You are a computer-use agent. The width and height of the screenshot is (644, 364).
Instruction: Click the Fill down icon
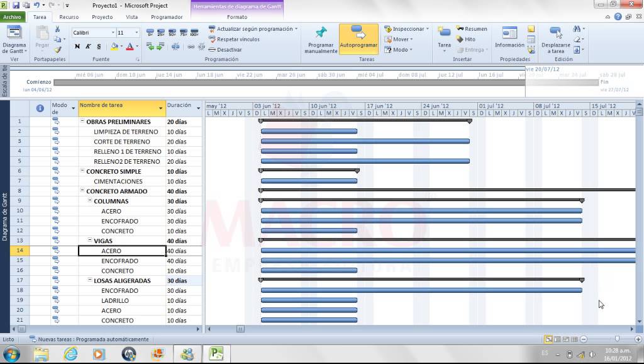577,50
